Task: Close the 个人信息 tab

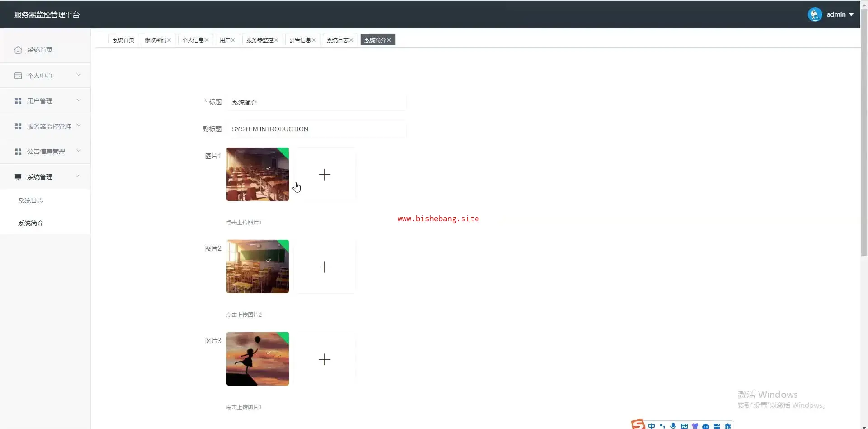Action: (x=207, y=40)
